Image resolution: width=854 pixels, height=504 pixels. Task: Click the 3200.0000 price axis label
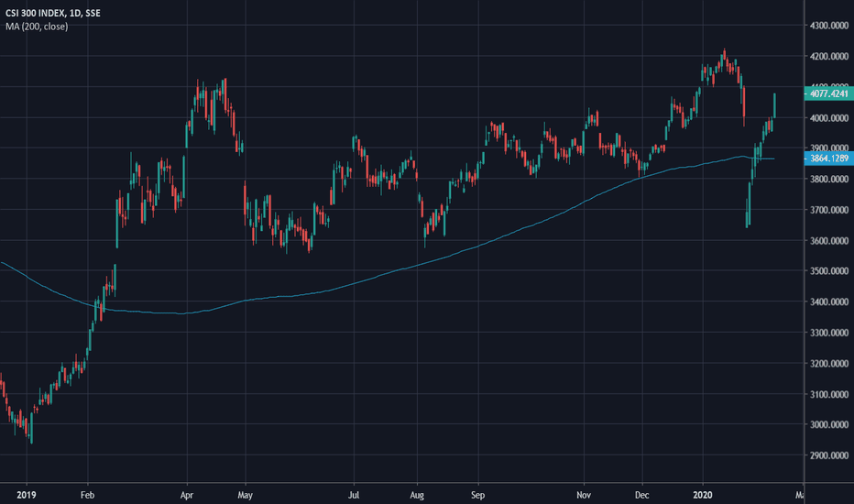coord(829,364)
